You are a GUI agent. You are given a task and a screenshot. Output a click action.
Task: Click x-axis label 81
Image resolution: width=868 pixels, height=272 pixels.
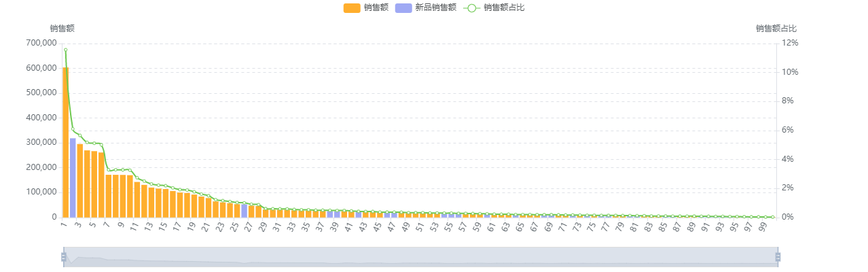coord(634,226)
